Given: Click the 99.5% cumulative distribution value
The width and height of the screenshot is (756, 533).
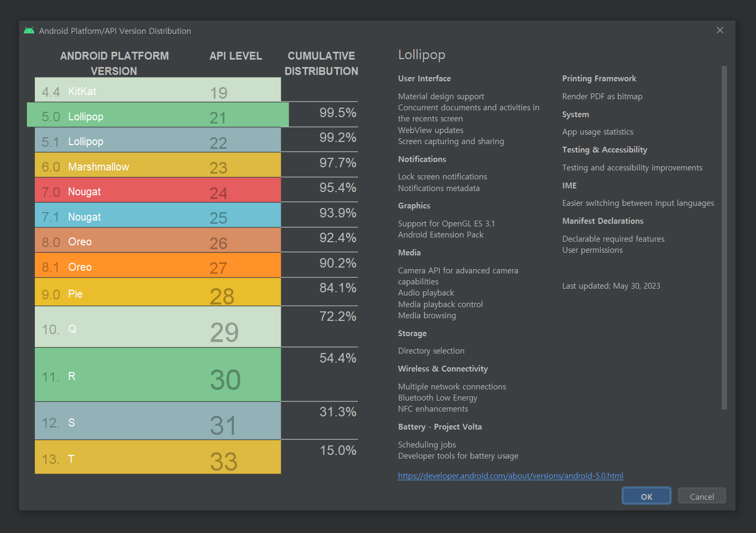Looking at the screenshot, I should 338,112.
